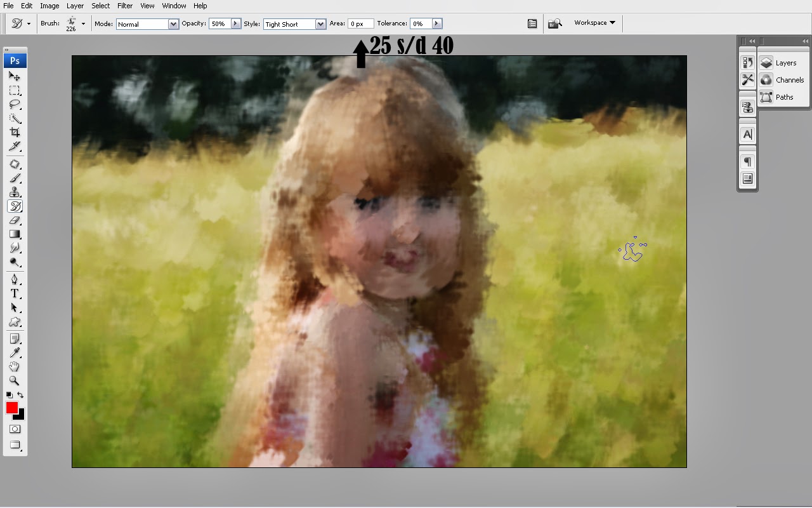
Task: Open the Opacity slider arrow
Action: tap(236, 23)
